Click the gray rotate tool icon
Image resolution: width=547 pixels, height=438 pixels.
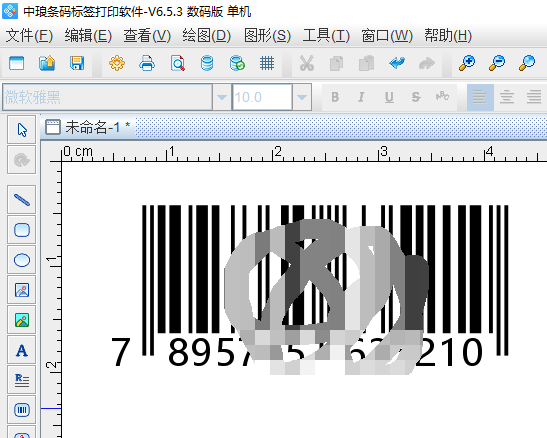[x=22, y=160]
